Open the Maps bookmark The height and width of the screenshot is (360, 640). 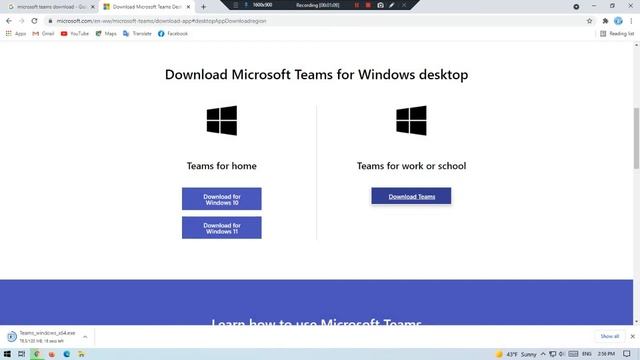[x=106, y=33]
